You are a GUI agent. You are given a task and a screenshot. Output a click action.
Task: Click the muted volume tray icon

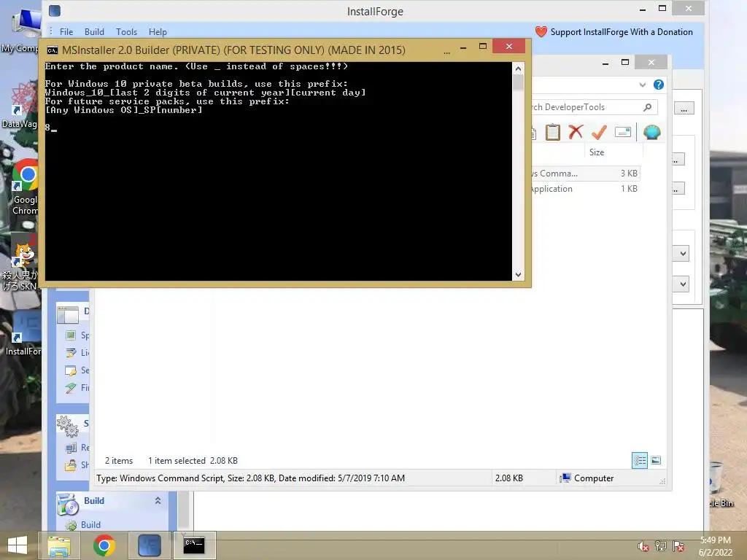(643, 546)
